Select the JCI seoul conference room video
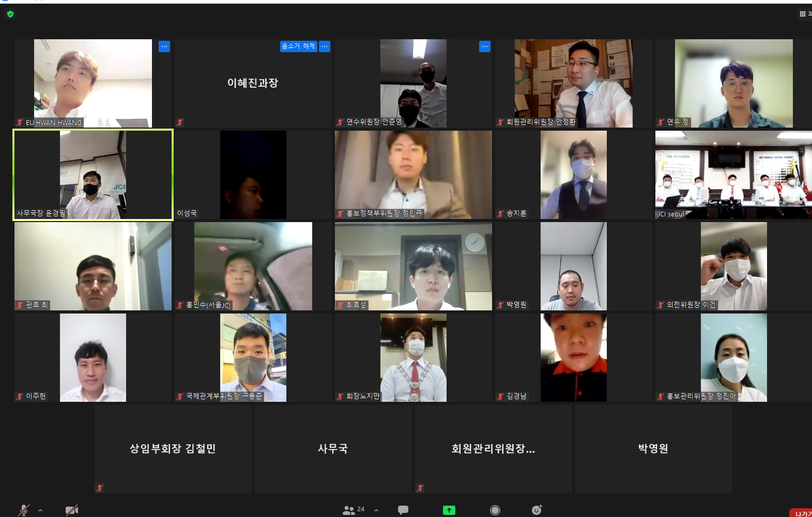Viewport: 812px width, 517px height. [x=733, y=175]
